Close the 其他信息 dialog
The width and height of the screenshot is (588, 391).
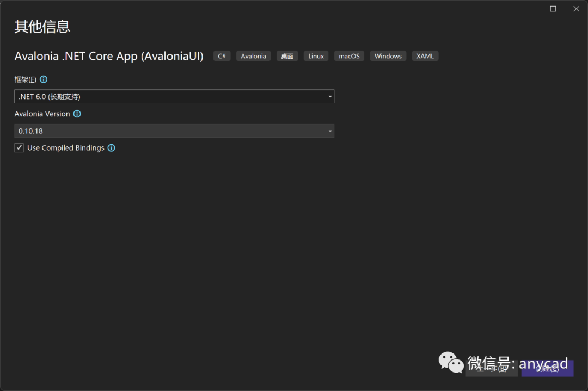(x=577, y=9)
